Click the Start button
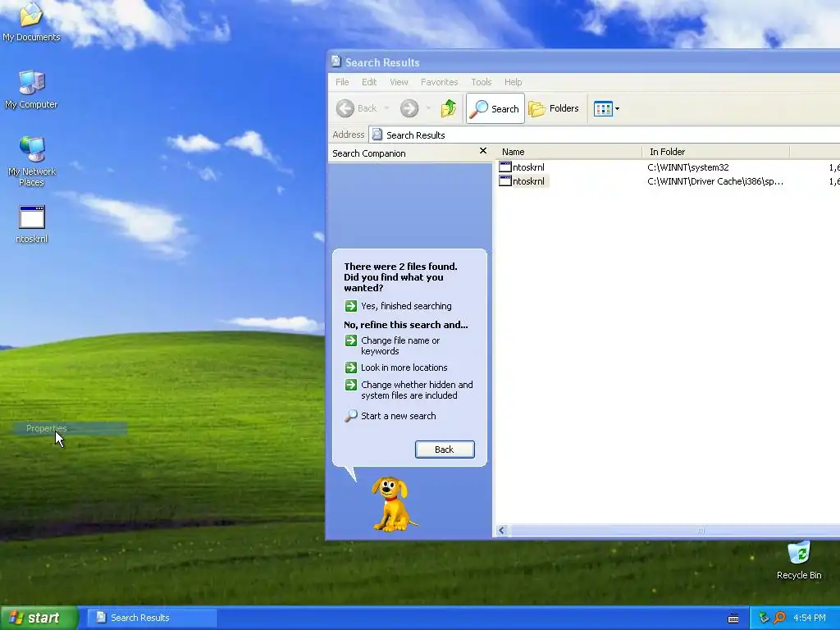Image resolution: width=840 pixels, height=630 pixels. [39, 618]
